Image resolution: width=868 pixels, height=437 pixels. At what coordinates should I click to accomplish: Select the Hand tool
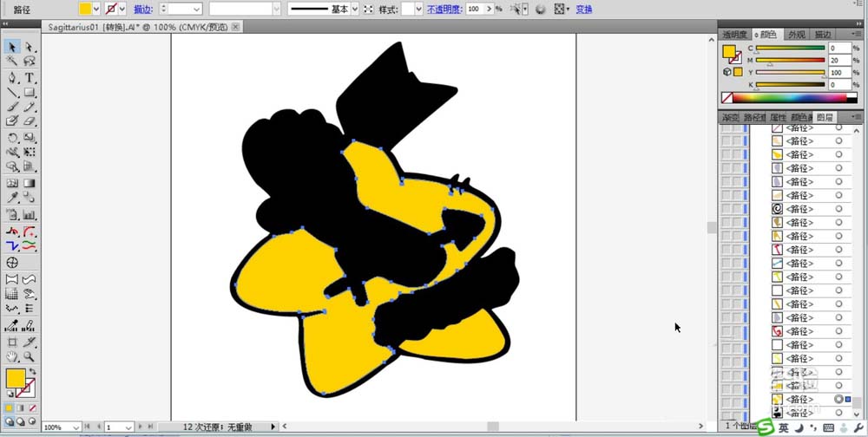[x=12, y=356]
